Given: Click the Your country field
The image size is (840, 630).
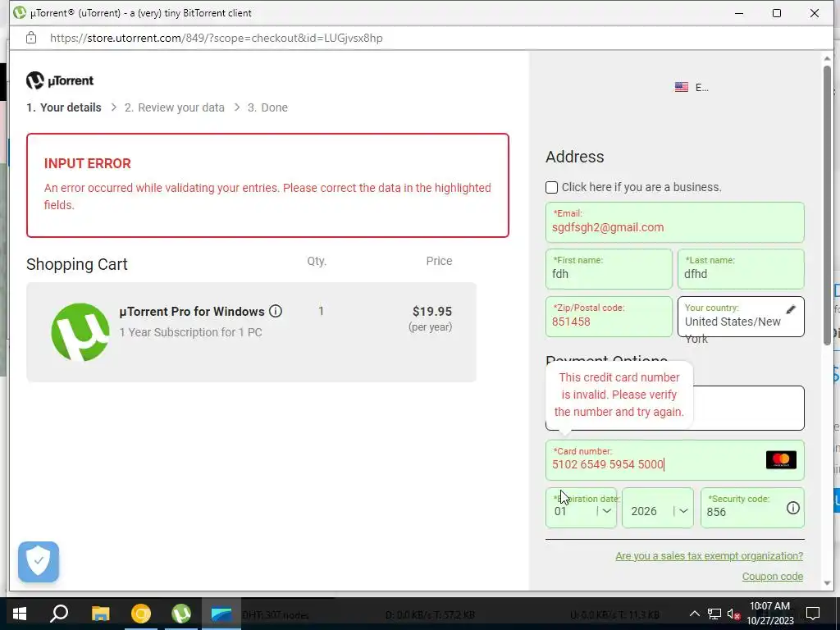Looking at the screenshot, I should pyautogui.click(x=741, y=317).
